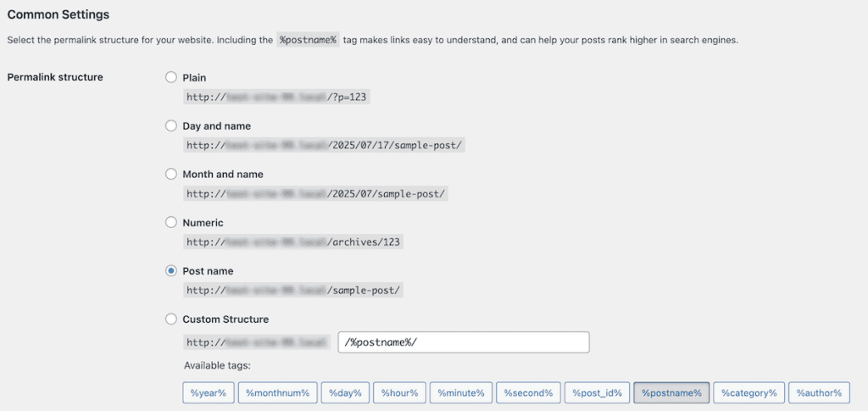Choose the Day and name option
This screenshot has width=868, height=411.
171,126
